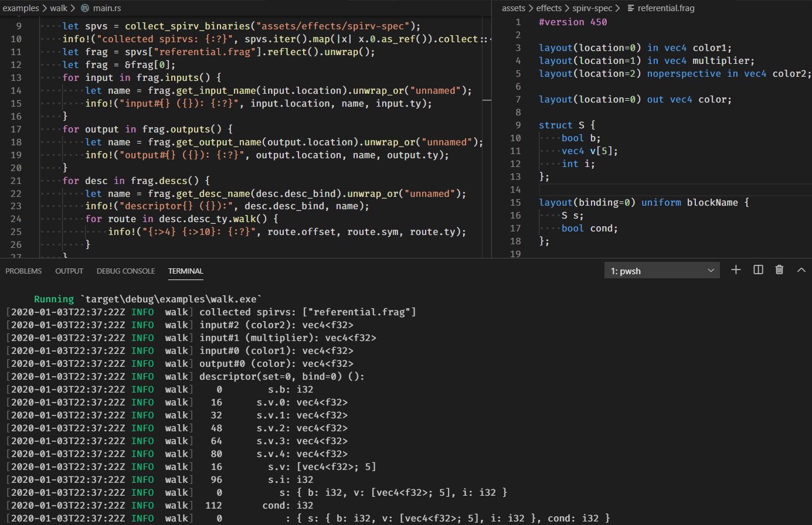Click 'struct S {' line in shader
This screenshot has width=812, height=525.
567,125
